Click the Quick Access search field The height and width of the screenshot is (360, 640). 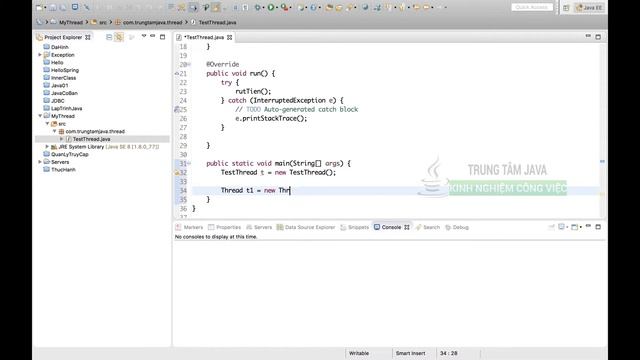(x=532, y=7)
